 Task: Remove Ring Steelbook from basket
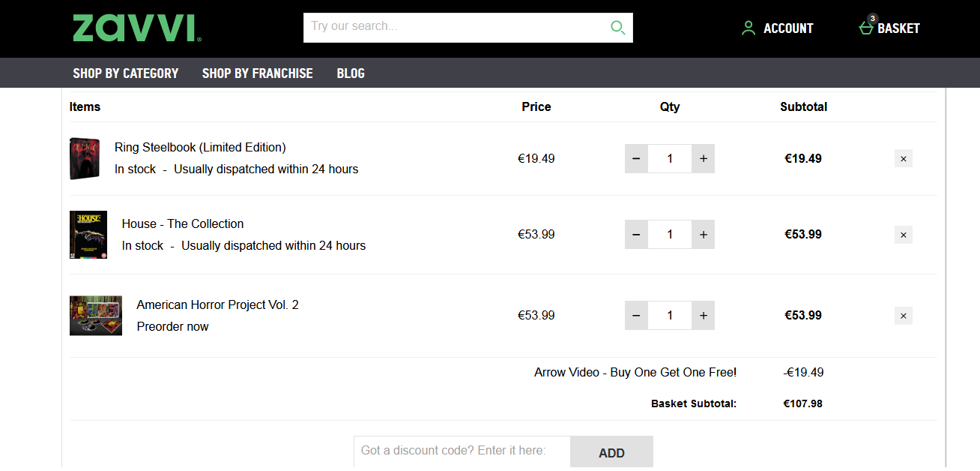click(x=903, y=158)
